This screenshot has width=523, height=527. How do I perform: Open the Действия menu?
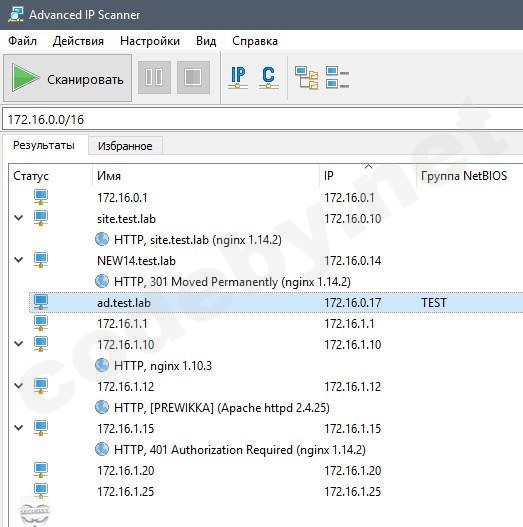(78, 41)
